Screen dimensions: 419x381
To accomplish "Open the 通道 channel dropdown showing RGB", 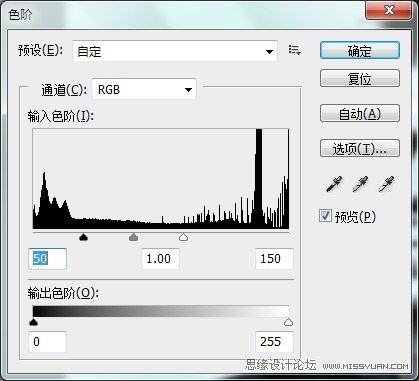I will coord(144,89).
